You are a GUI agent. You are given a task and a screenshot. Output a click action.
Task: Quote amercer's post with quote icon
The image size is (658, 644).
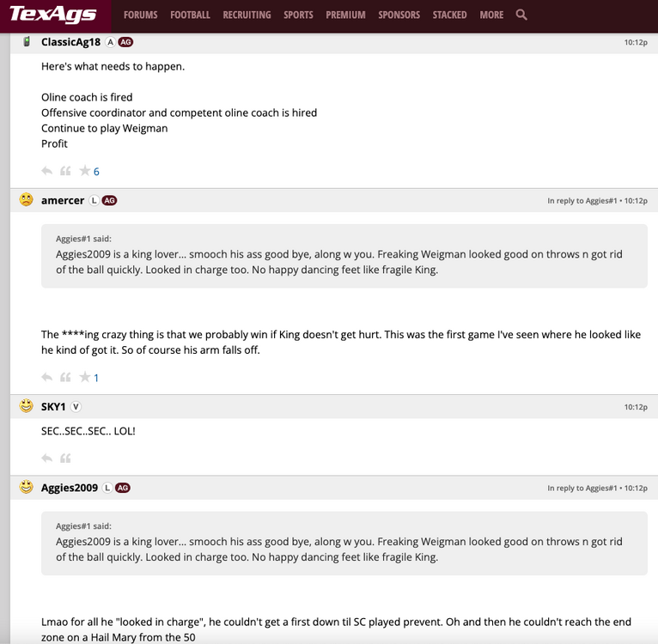(x=65, y=377)
